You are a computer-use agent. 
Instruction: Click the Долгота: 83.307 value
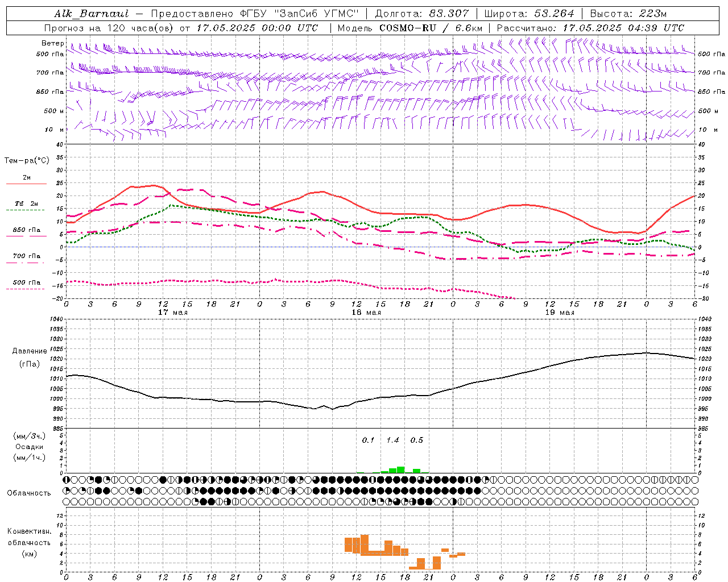422,14
